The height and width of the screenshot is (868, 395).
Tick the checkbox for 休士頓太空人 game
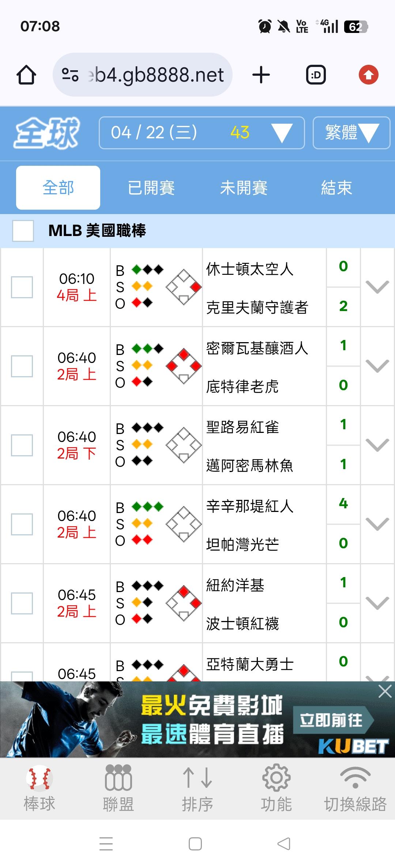click(22, 287)
